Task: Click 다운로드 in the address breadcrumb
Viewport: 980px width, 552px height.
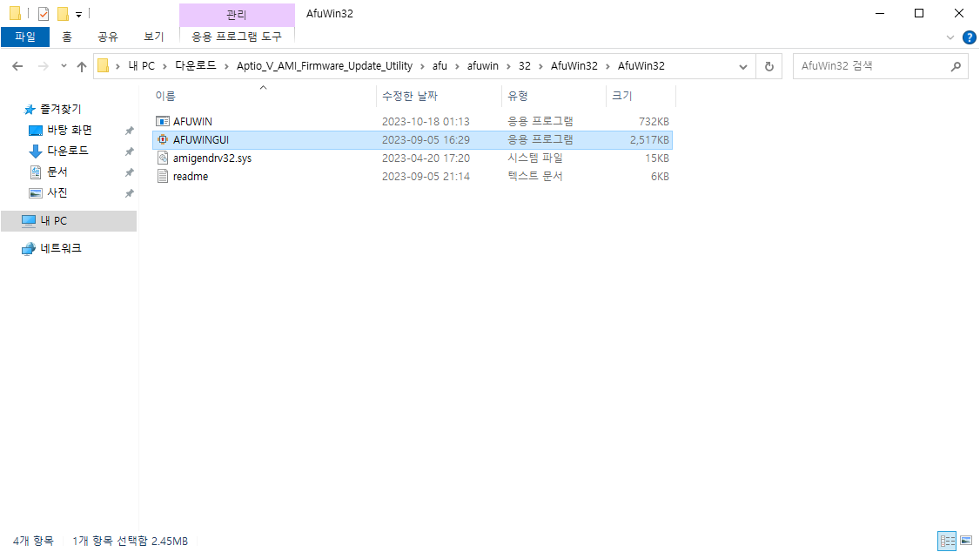Action: pyautogui.click(x=196, y=65)
